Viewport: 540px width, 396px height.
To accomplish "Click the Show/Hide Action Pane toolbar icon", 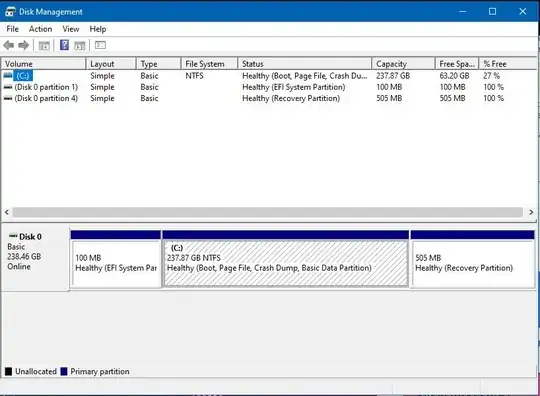I will (x=80, y=45).
